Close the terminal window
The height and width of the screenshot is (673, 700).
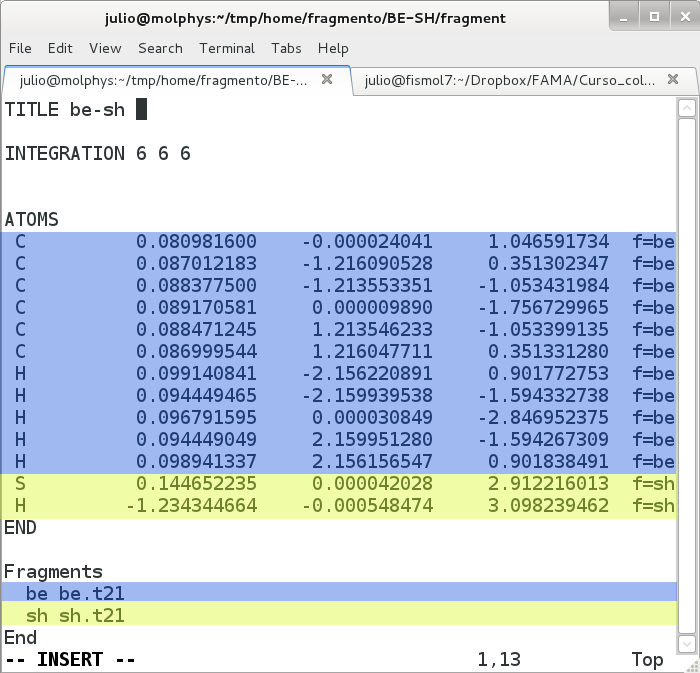(x=680, y=18)
